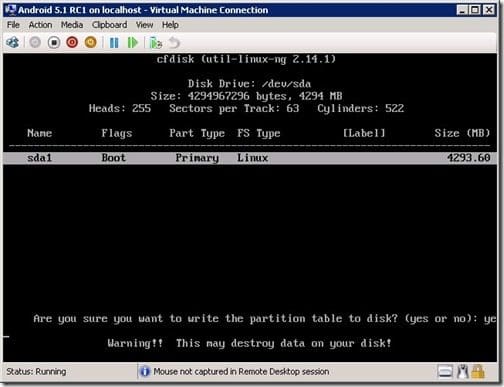Shut down the VM with the red icon
504x387 pixels.
click(72, 42)
